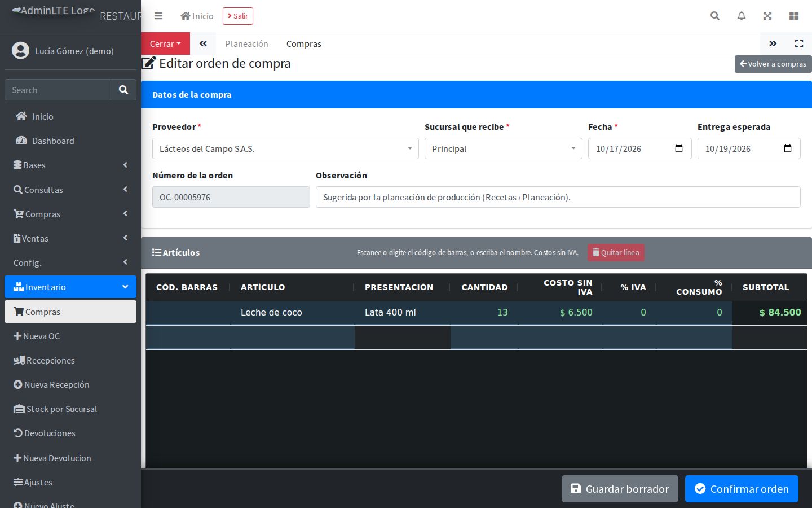Open Inicio in the sidebar
The image size is (812, 508).
click(70, 116)
